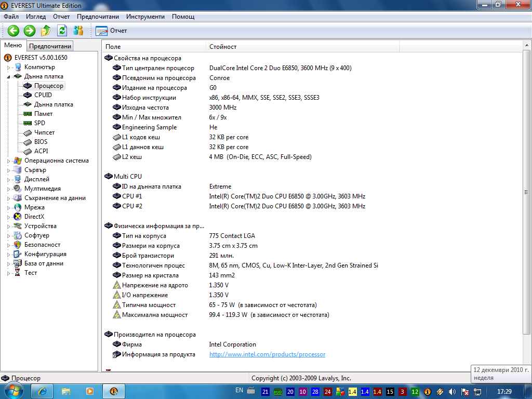Click the Refresh toolbar icon
This screenshot has height=399, width=532.
62,31
